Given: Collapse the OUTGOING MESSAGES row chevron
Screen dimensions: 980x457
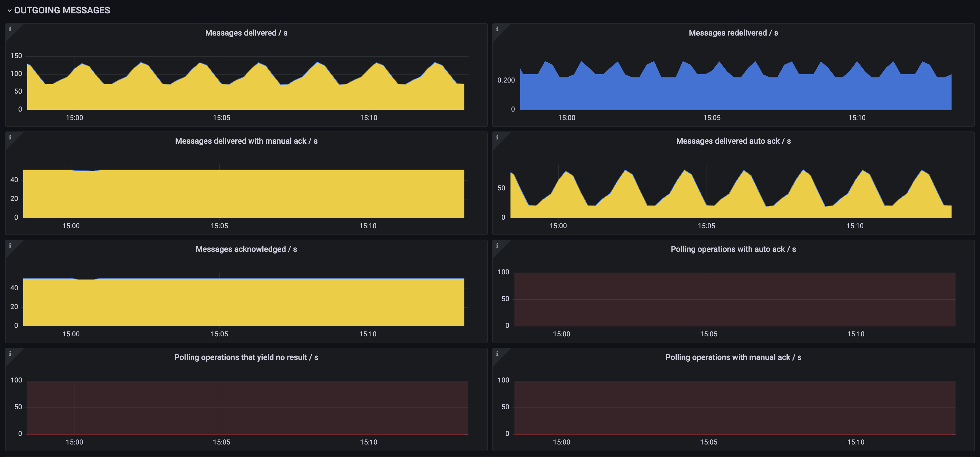Looking at the screenshot, I should tap(9, 11).
